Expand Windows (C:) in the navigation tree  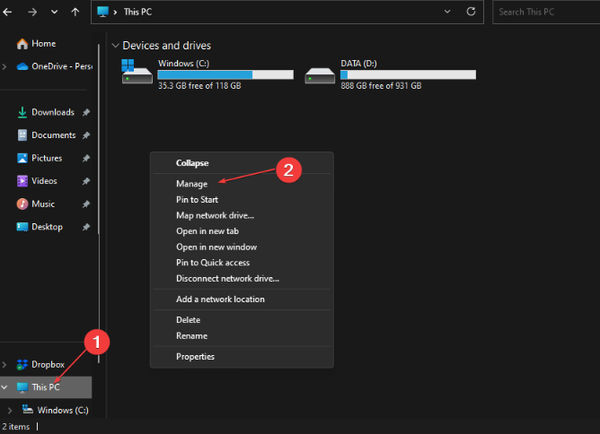point(10,410)
